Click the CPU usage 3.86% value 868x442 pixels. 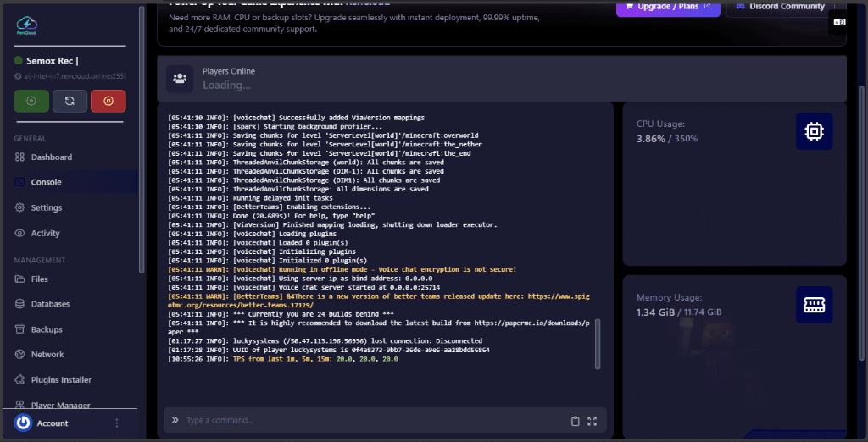pyautogui.click(x=651, y=139)
